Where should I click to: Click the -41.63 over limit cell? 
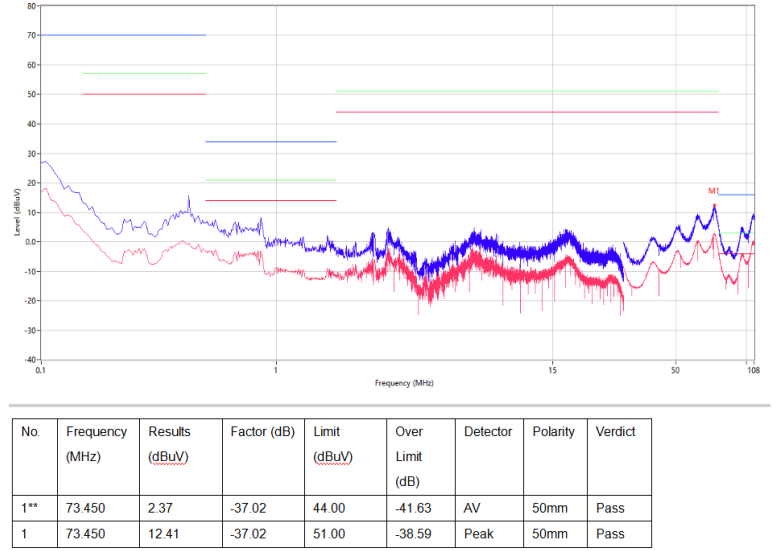point(413,508)
